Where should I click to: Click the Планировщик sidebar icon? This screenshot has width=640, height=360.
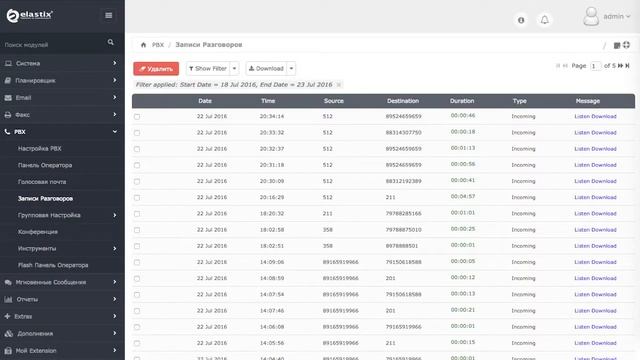tap(8, 80)
